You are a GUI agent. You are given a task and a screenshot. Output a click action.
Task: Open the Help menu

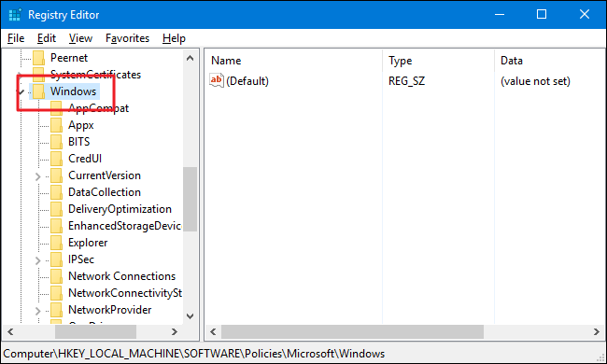click(174, 38)
